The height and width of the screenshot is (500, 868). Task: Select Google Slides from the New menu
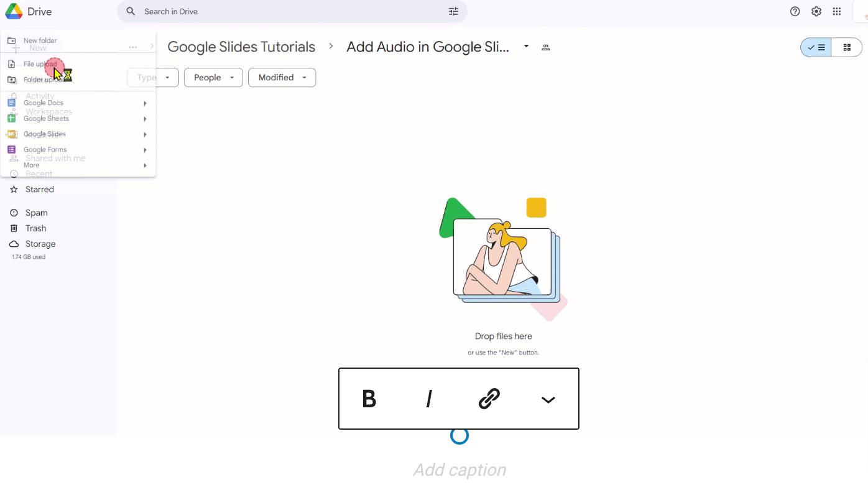pyautogui.click(x=44, y=134)
